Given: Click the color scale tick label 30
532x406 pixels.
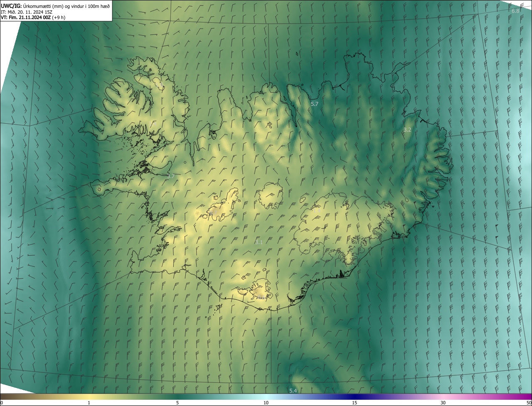Looking at the screenshot, I should [x=443, y=403].
